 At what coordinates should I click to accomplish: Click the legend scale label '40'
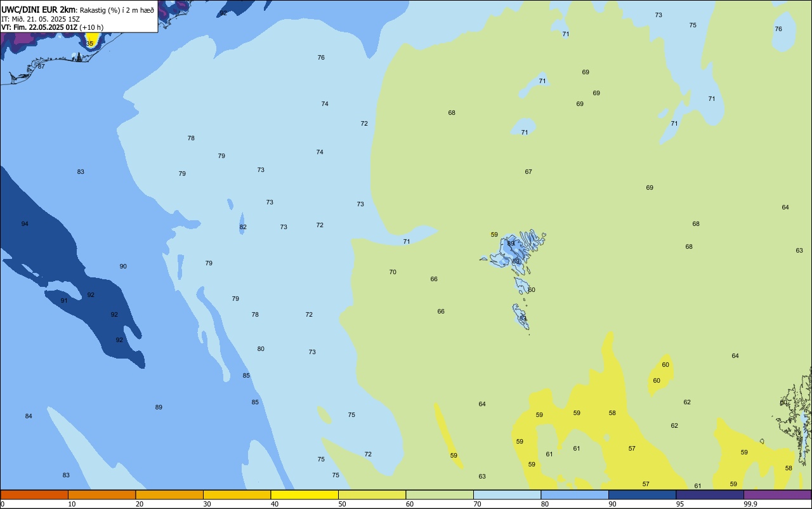[274, 504]
